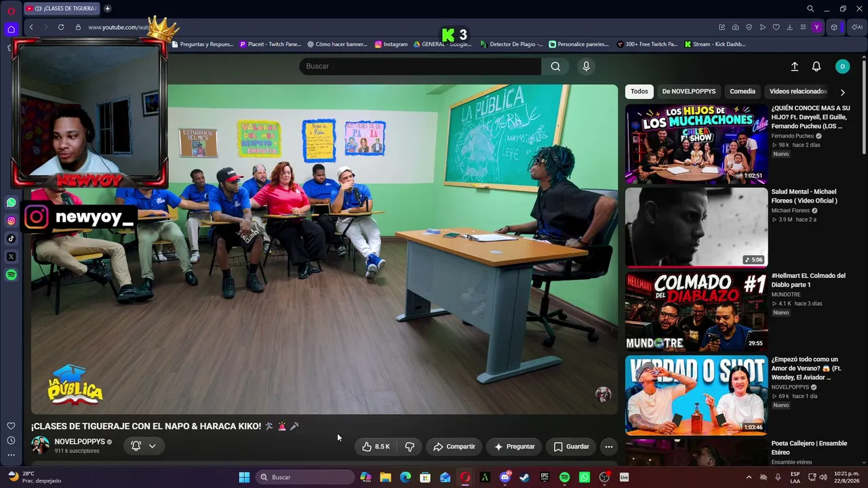Viewport: 868px width, 488px height.
Task: Open Discord from the taskbar
Action: pos(505,477)
